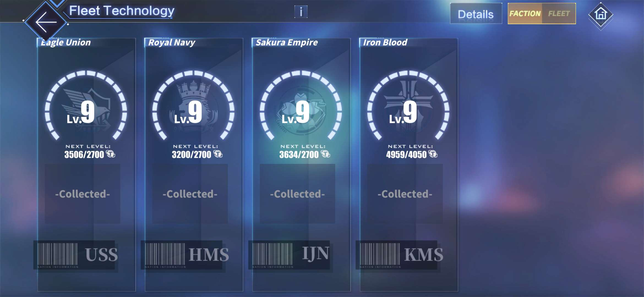
Task: Click the Fleet Technology page title
Action: (122, 11)
